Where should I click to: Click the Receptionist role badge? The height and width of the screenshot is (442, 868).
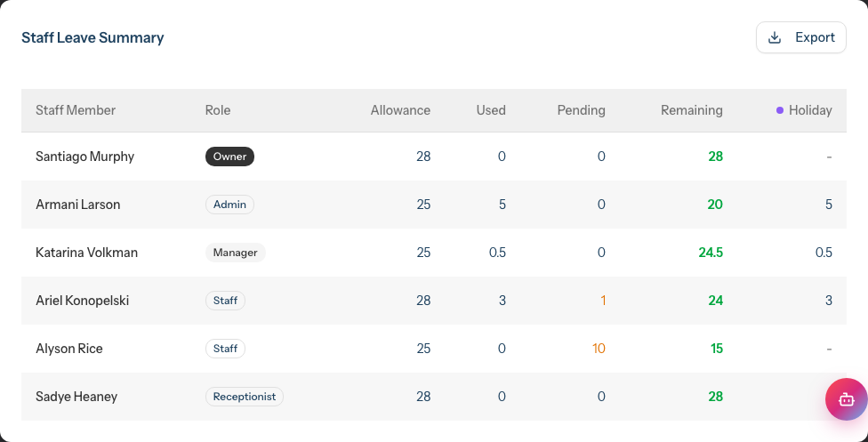244,397
